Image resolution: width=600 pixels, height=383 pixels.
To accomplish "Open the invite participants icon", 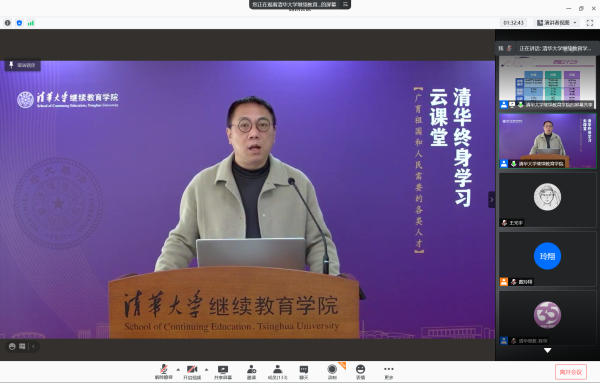I will pyautogui.click(x=251, y=372).
